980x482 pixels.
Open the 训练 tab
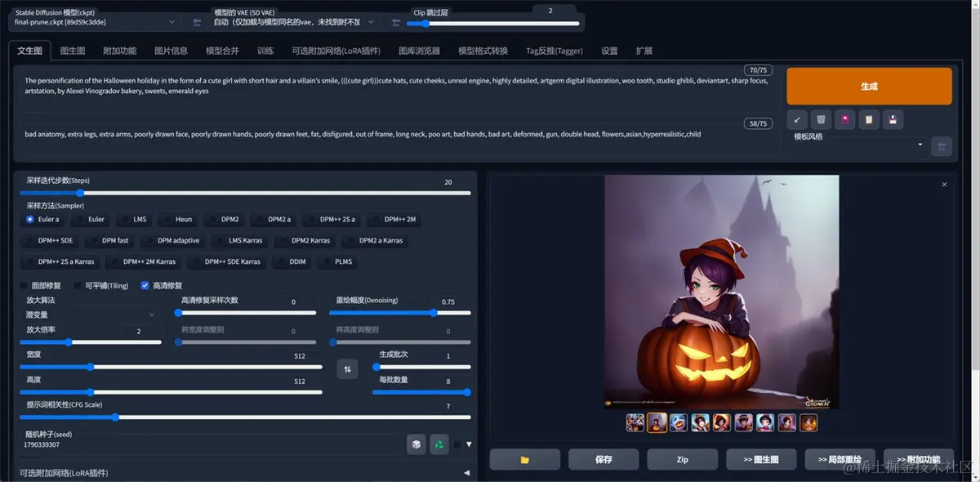[265, 51]
